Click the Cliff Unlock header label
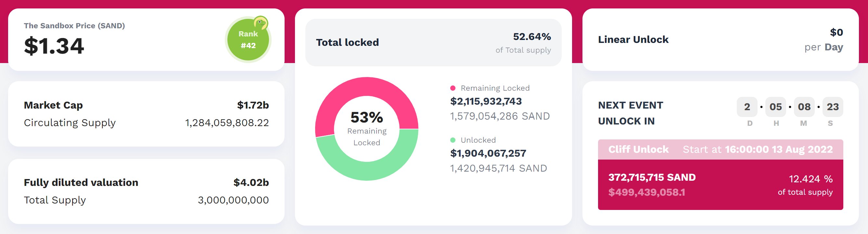This screenshot has height=234, width=868. pyautogui.click(x=638, y=149)
